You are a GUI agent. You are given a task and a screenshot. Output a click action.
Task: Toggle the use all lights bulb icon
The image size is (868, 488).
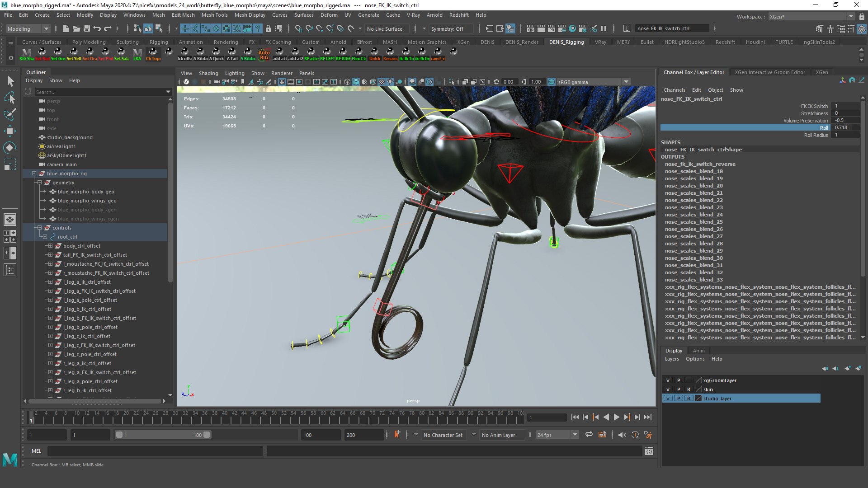[x=390, y=82]
